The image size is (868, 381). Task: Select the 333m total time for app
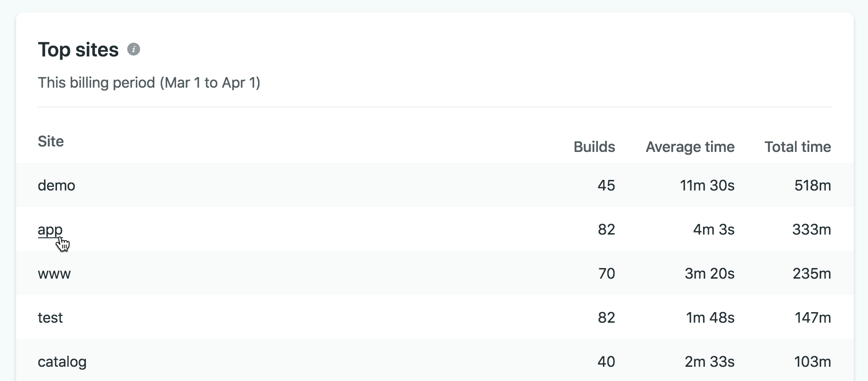(x=812, y=230)
